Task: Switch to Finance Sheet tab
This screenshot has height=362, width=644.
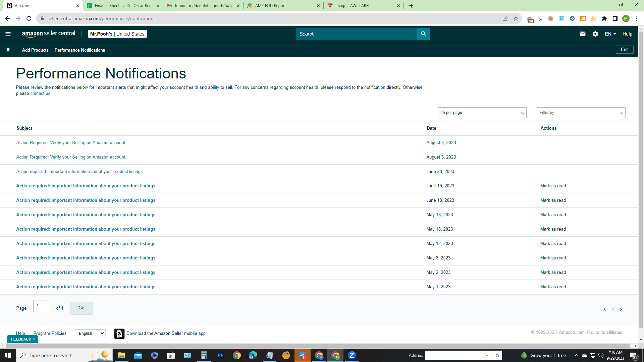Action: pos(123,6)
